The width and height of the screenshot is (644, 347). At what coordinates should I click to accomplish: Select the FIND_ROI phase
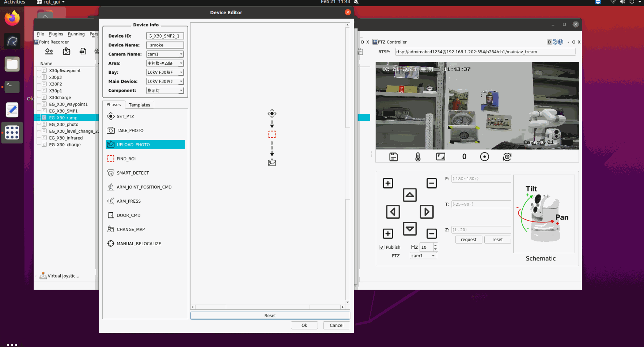(x=126, y=159)
